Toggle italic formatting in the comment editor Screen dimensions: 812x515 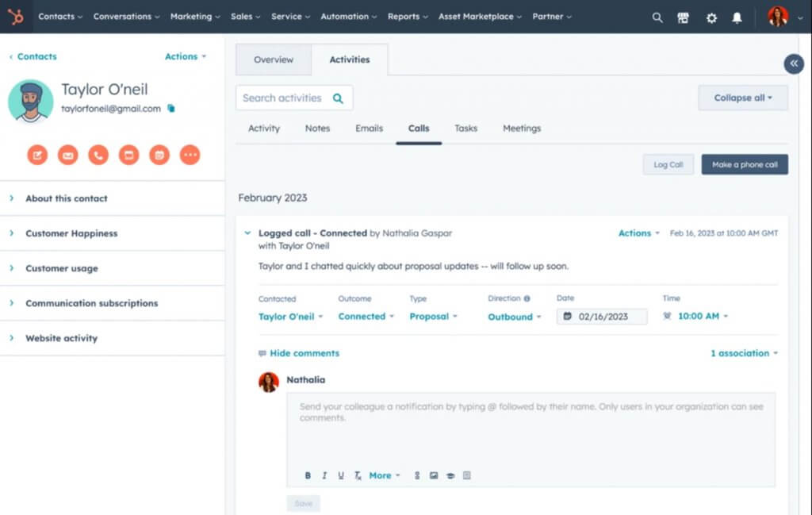coord(324,475)
